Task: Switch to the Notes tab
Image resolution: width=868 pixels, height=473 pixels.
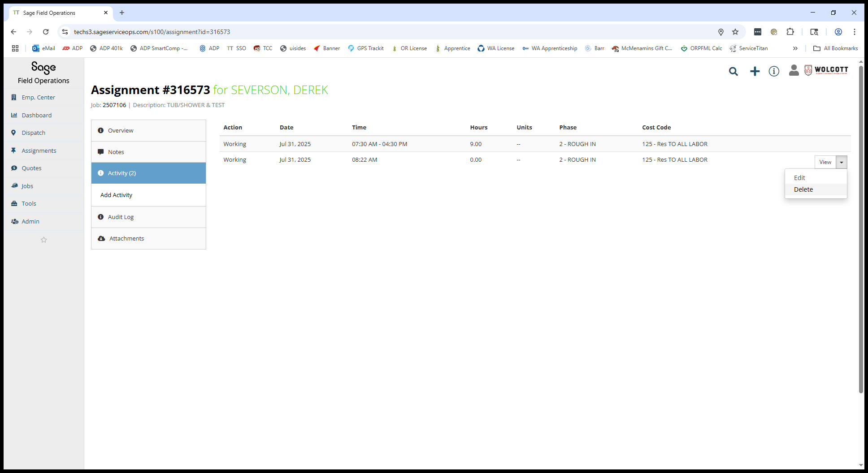Action: tap(148, 152)
